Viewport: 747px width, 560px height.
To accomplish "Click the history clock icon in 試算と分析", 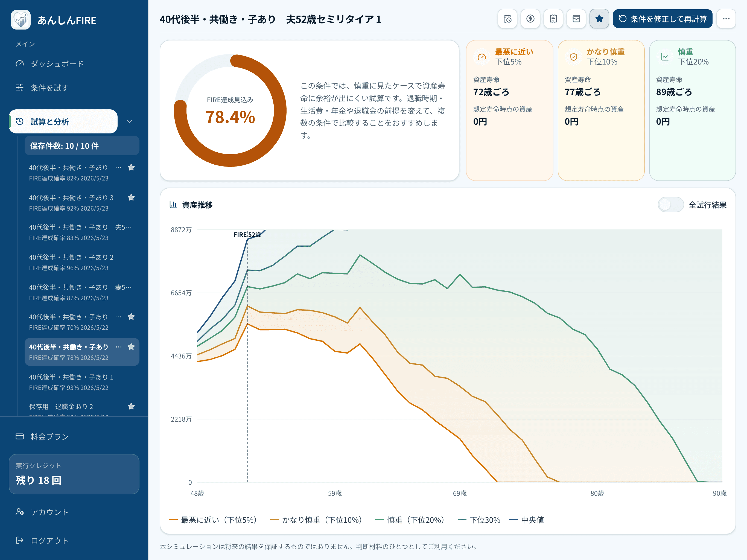I will 20,122.
